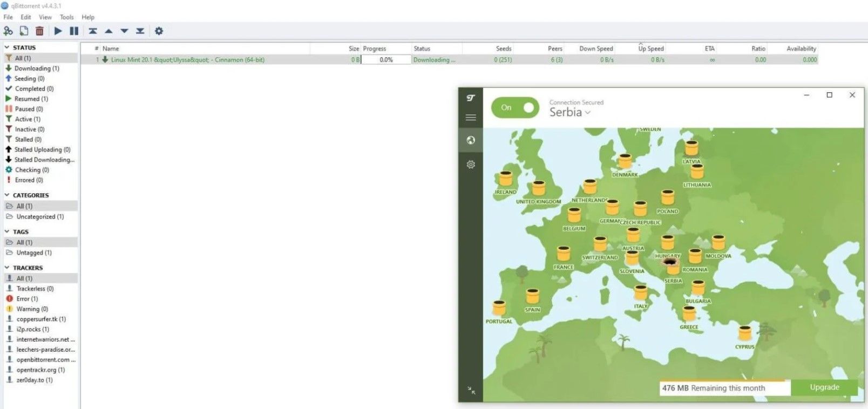868x409 pixels.
Task: Filter by Errored (0) status
Action: [29, 180]
